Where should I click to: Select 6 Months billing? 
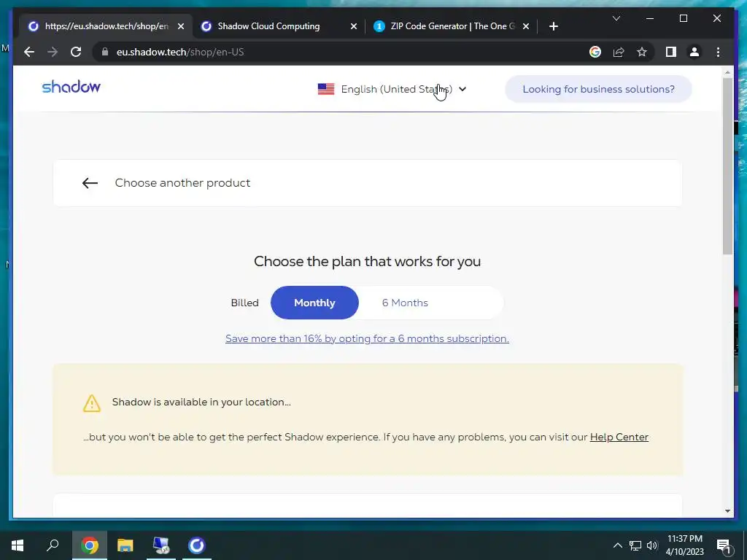[x=405, y=303]
